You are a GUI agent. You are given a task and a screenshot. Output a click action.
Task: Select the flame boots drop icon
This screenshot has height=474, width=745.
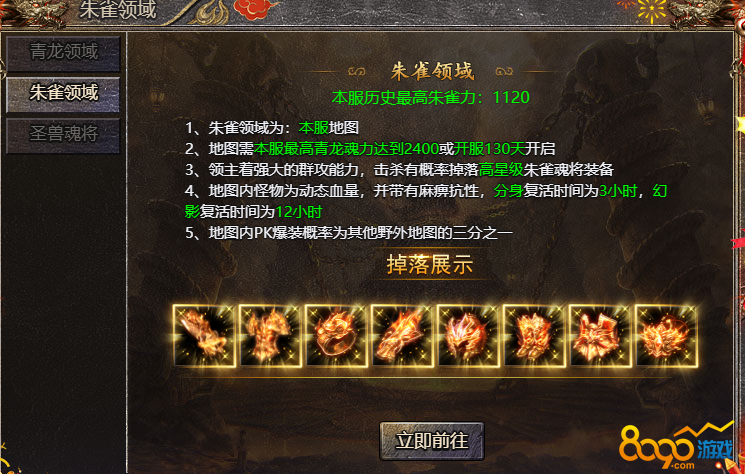pyautogui.click(x=535, y=336)
